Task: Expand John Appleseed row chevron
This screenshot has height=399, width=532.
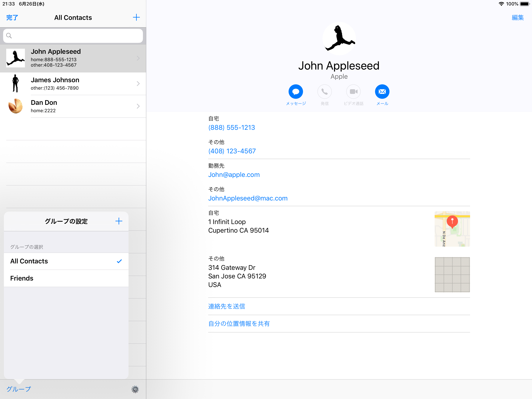Action: pyautogui.click(x=138, y=58)
